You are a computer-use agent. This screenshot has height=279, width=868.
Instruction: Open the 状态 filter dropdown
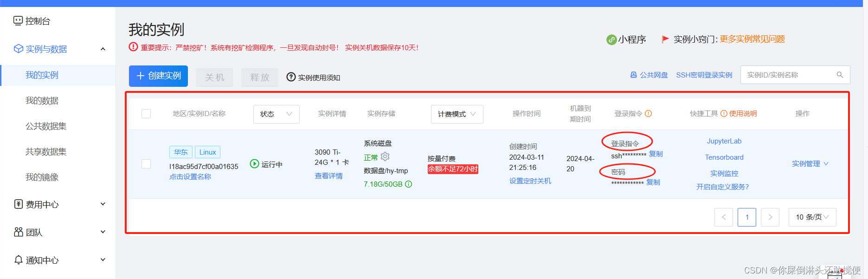point(276,114)
